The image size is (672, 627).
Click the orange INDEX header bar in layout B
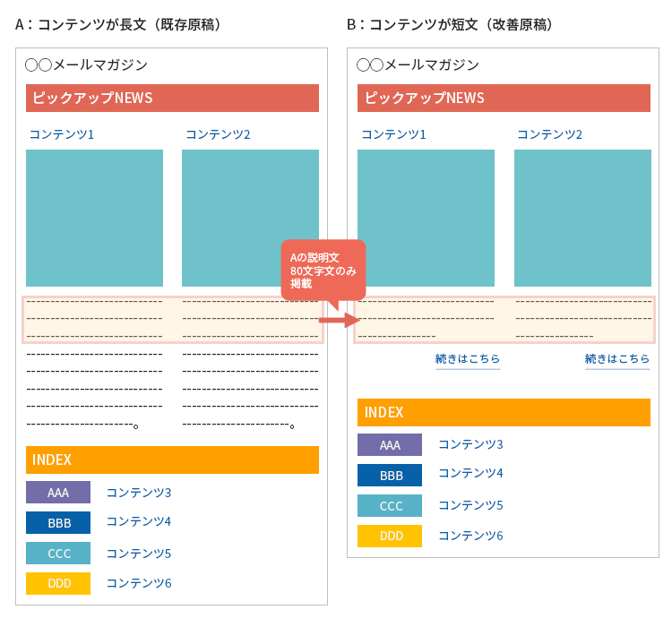504,413
